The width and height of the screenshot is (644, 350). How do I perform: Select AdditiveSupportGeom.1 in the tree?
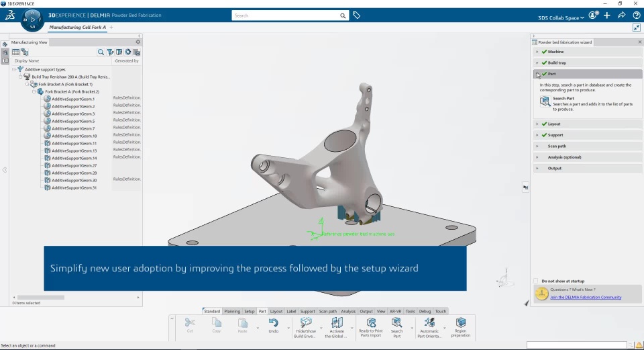(73, 99)
